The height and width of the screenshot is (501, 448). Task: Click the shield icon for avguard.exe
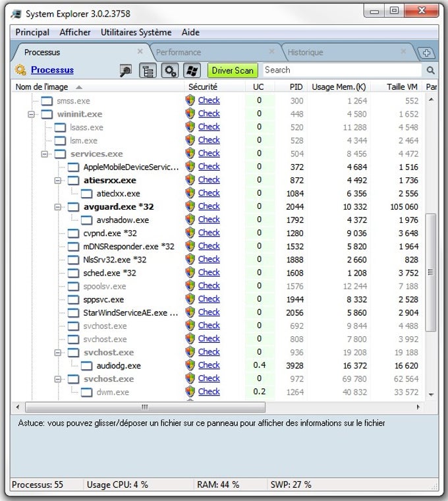(190, 206)
